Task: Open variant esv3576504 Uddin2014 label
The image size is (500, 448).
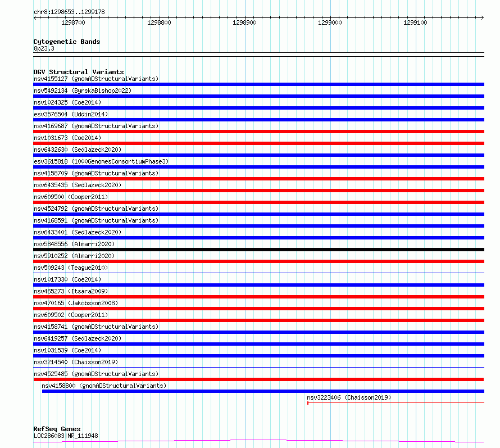Action: tap(71, 114)
